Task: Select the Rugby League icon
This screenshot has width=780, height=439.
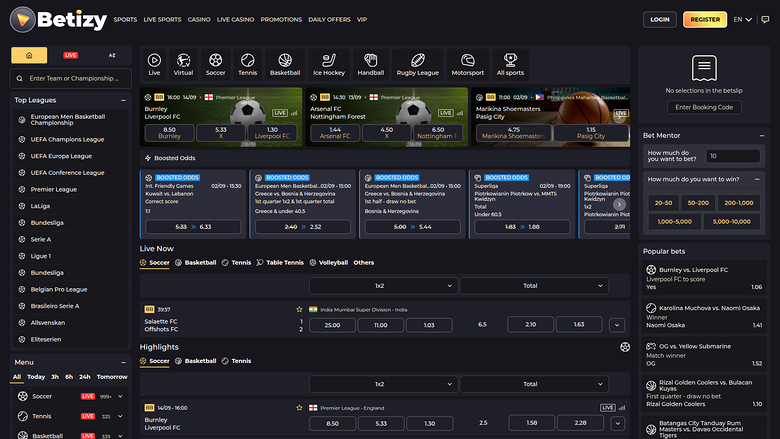Action: (x=417, y=65)
